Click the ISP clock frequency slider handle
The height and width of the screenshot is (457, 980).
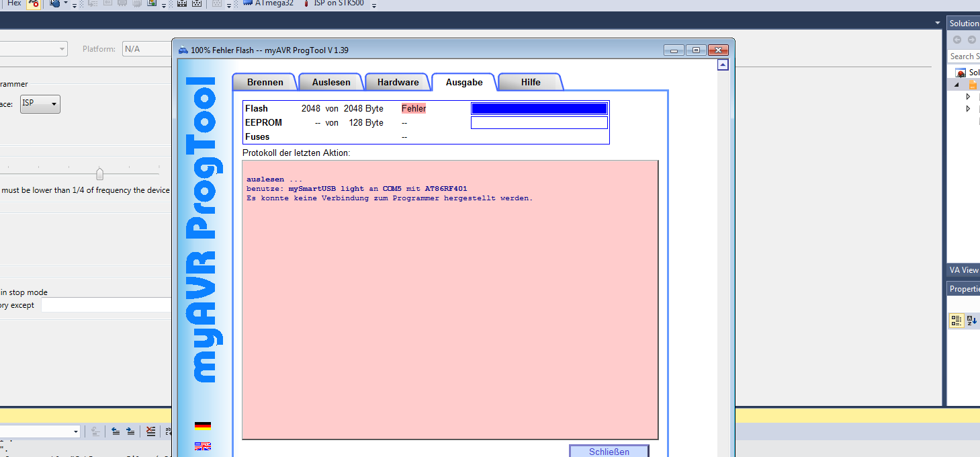[x=100, y=174]
